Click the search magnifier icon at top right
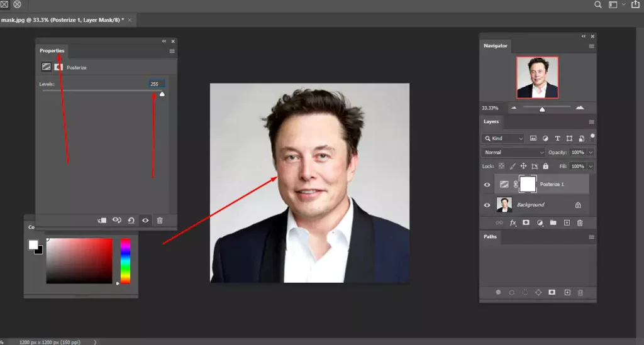The height and width of the screenshot is (345, 644). 598,4
